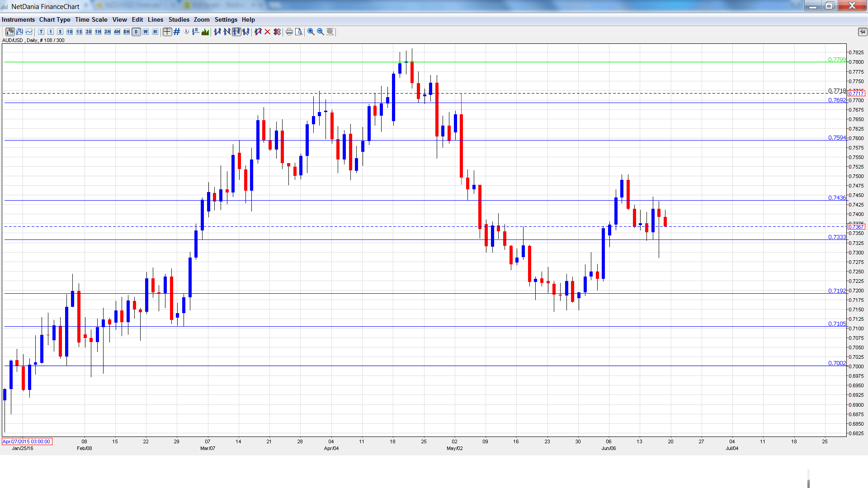Screen dimensions: 868x488
Task: Open the Studies menu
Action: (x=179, y=19)
